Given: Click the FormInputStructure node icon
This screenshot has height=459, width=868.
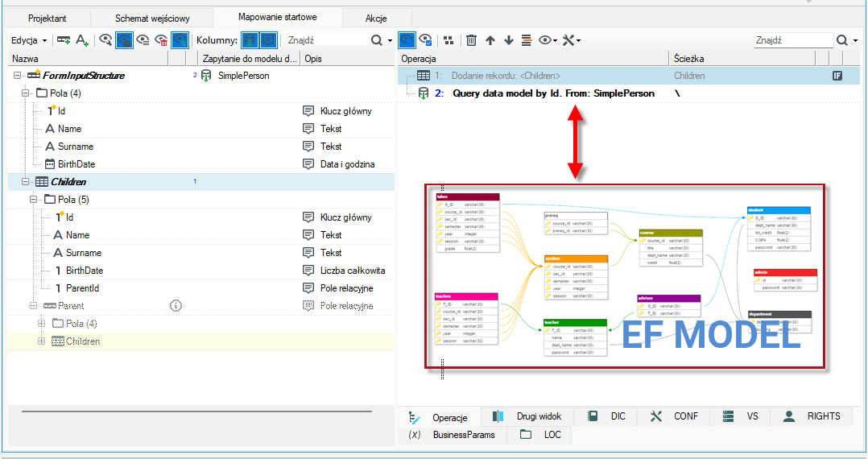Looking at the screenshot, I should click(34, 75).
